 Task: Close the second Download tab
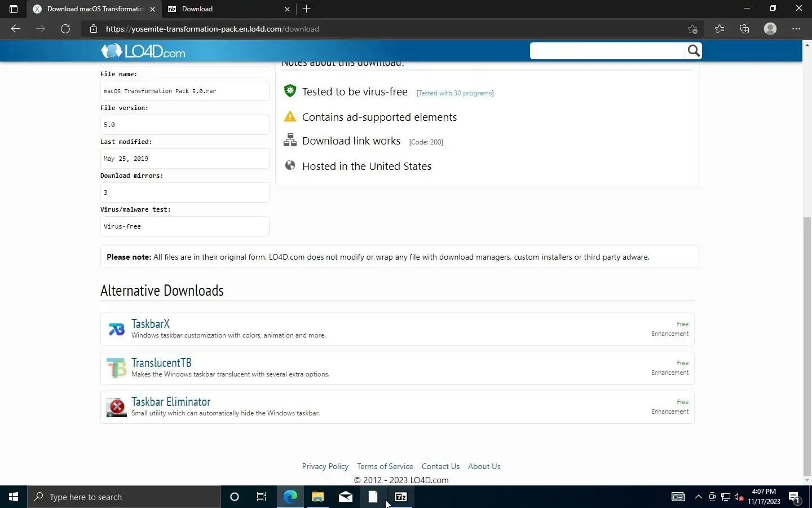[287, 9]
